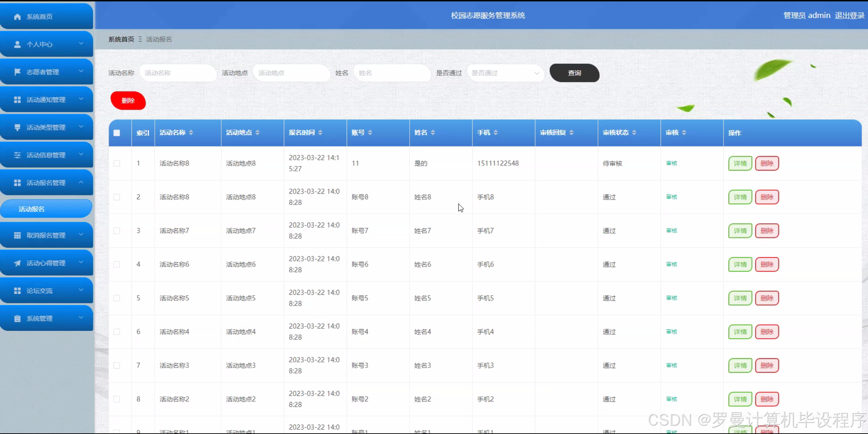Click the 活动名称 search input field
Viewport: 868px width, 434px height.
[178, 73]
